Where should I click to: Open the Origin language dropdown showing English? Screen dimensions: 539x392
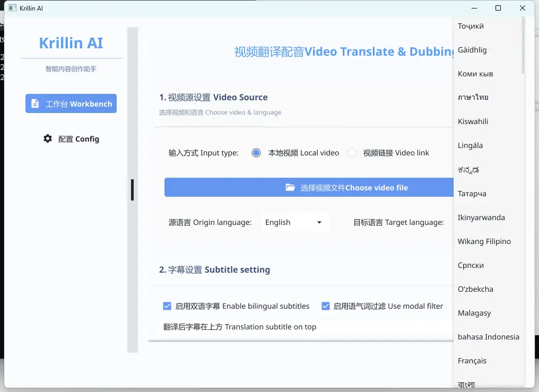point(294,222)
